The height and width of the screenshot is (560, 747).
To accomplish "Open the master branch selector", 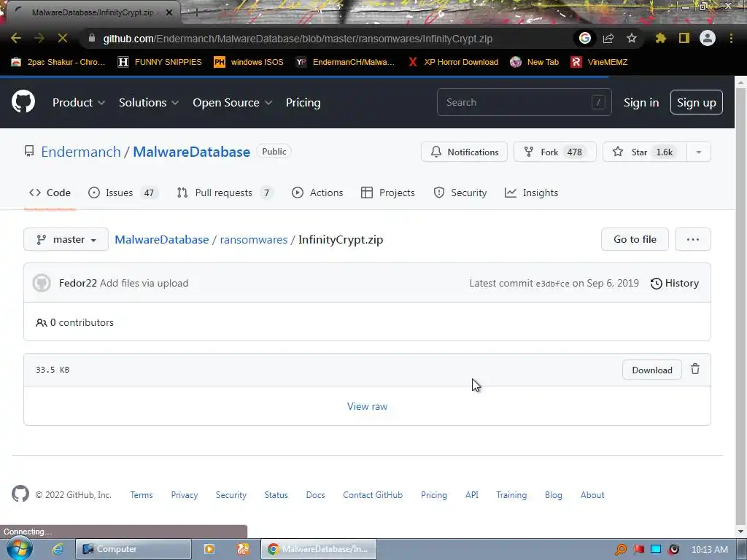I will (x=66, y=239).
